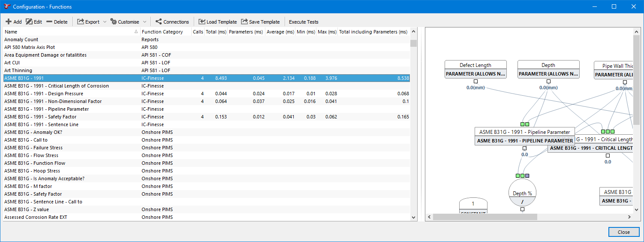The image size is (644, 242).
Task: Click the Customise gear icon
Action: 114,22
